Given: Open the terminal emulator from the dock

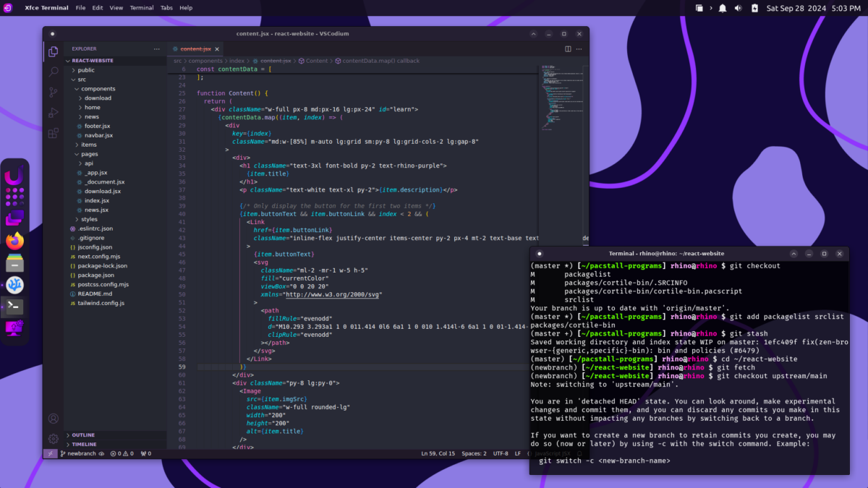Looking at the screenshot, I should click(x=16, y=307).
